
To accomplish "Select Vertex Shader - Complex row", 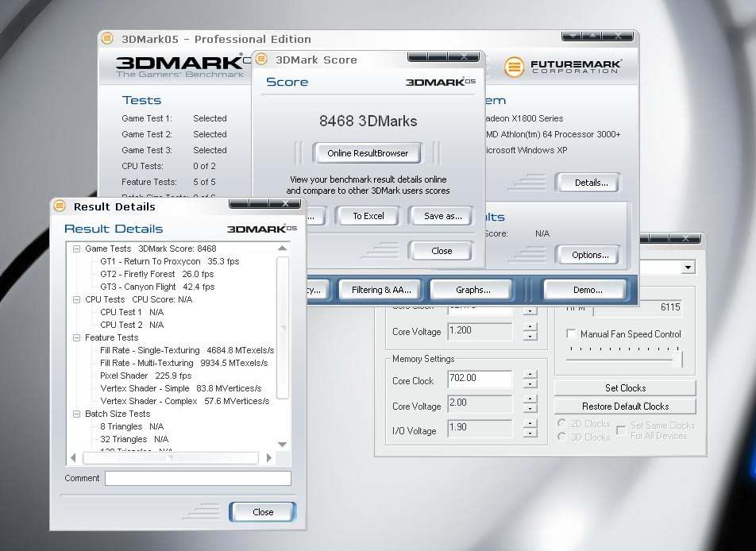I will click(185, 401).
